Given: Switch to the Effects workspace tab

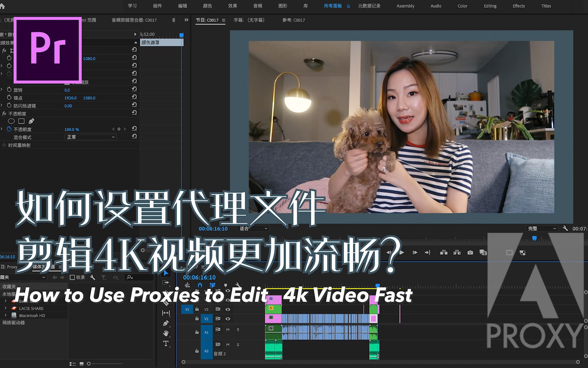Looking at the screenshot, I should click(518, 6).
